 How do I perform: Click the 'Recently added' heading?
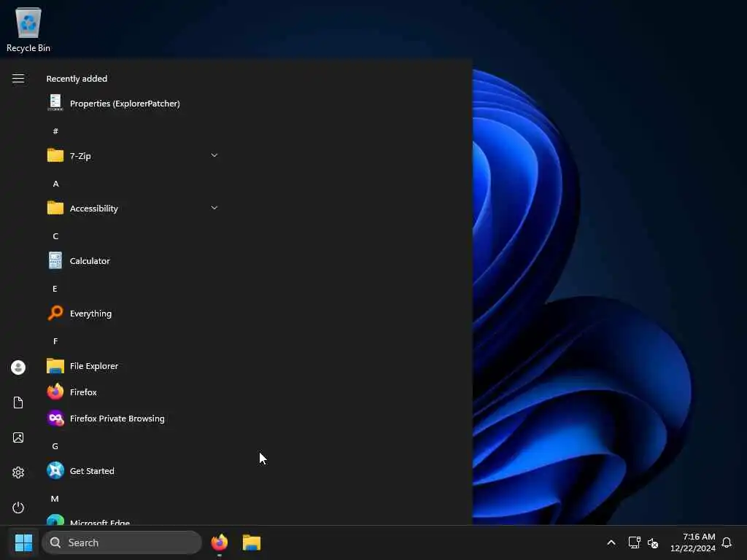[x=77, y=79]
